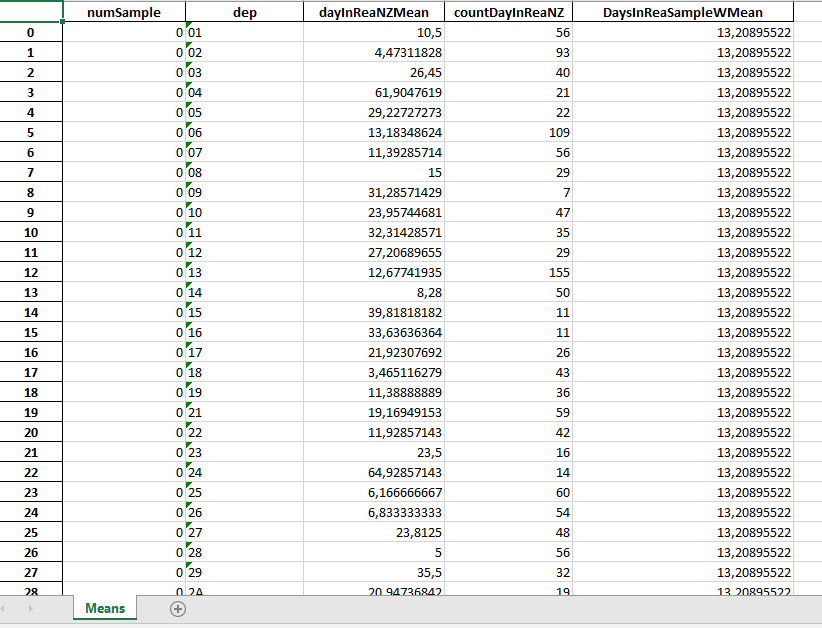Switch to the Means sheet tab
Image resolution: width=822 pixels, height=628 pixels.
(x=105, y=608)
